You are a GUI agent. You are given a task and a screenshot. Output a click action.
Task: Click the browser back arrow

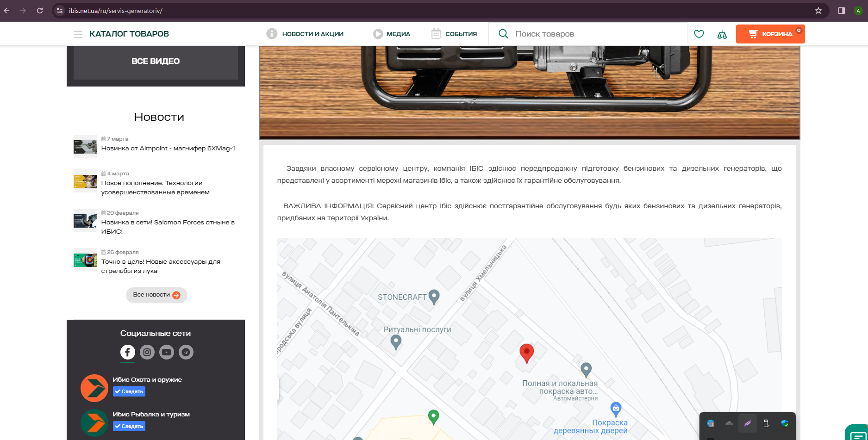tap(6, 11)
